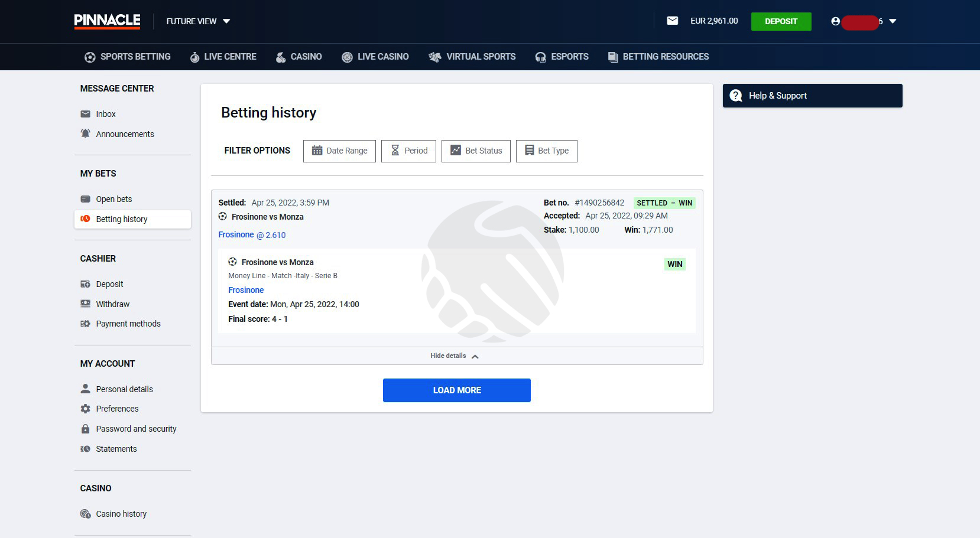Screen dimensions: 980x538
Task: Open the Help & Support panel
Action: coord(812,96)
